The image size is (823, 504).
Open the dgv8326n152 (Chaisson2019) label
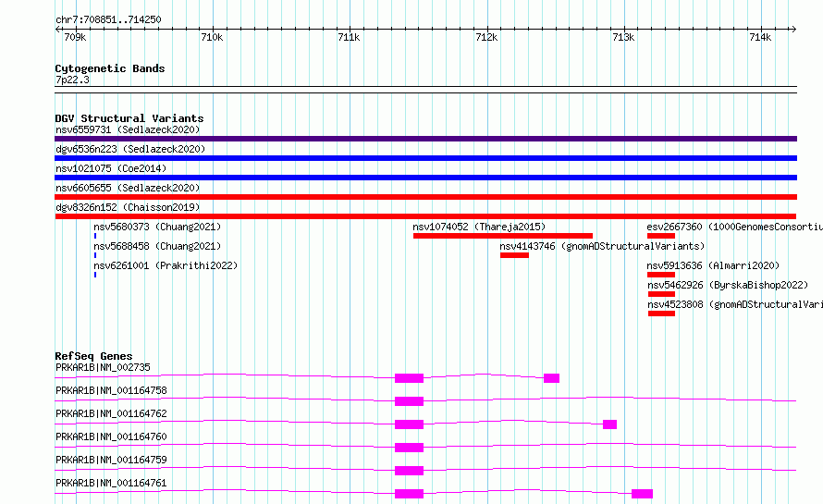coord(128,207)
